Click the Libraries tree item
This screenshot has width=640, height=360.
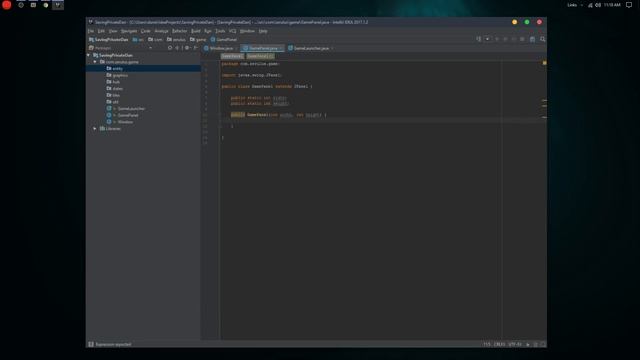click(110, 129)
